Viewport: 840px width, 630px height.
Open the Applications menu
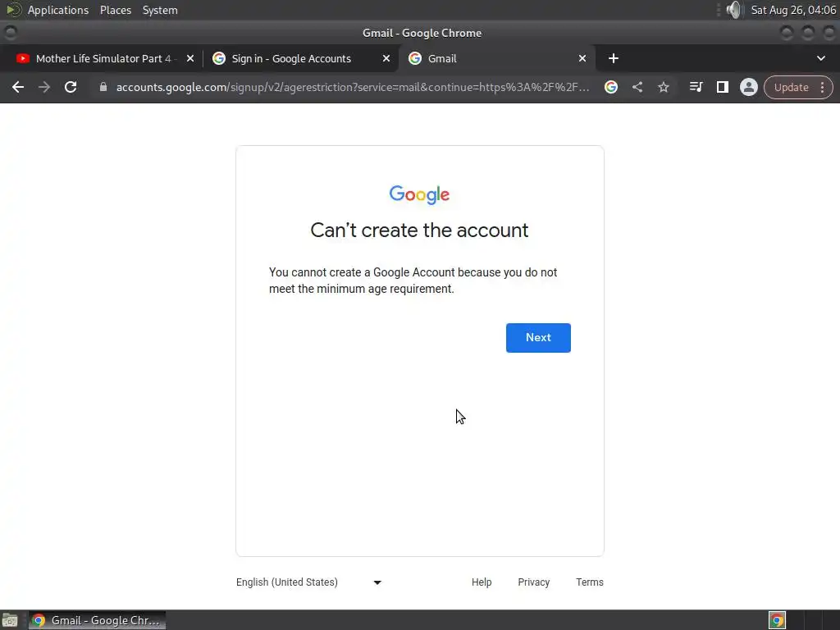[x=58, y=10]
